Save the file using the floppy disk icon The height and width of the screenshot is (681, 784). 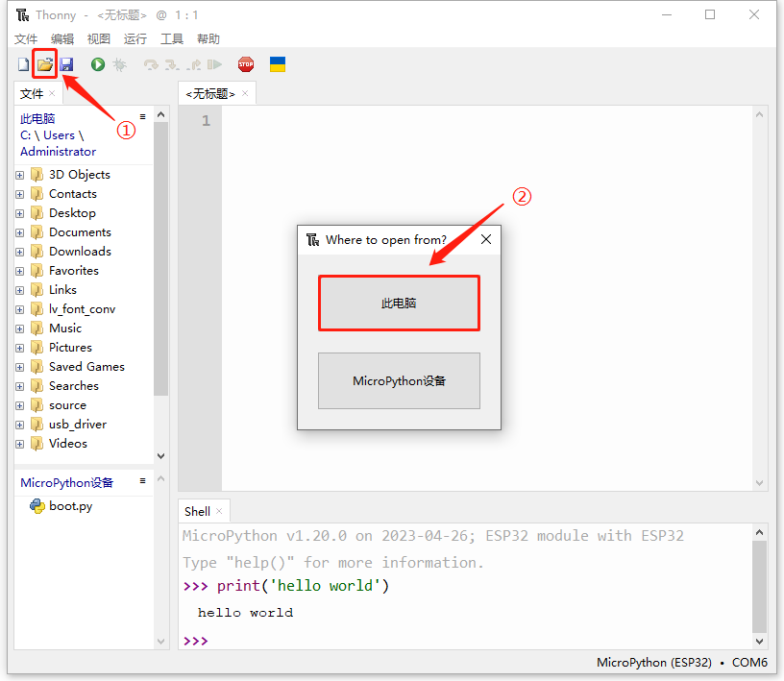coord(66,64)
